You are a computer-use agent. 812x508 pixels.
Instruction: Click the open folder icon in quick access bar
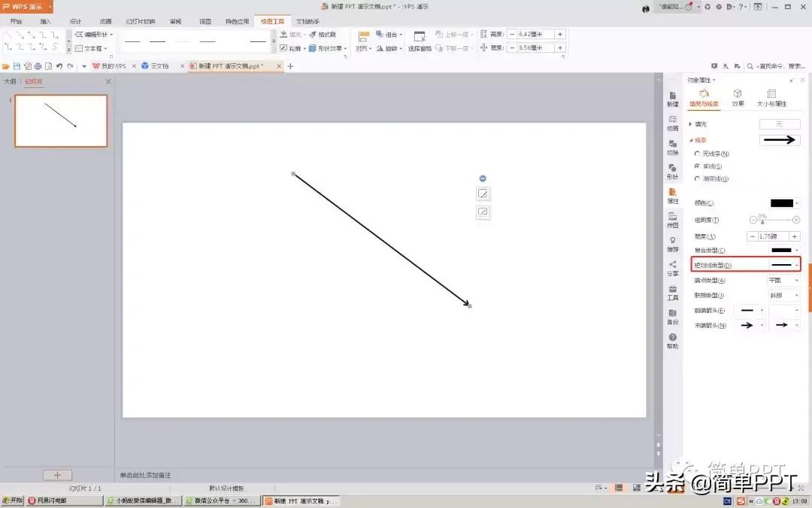click(x=6, y=66)
